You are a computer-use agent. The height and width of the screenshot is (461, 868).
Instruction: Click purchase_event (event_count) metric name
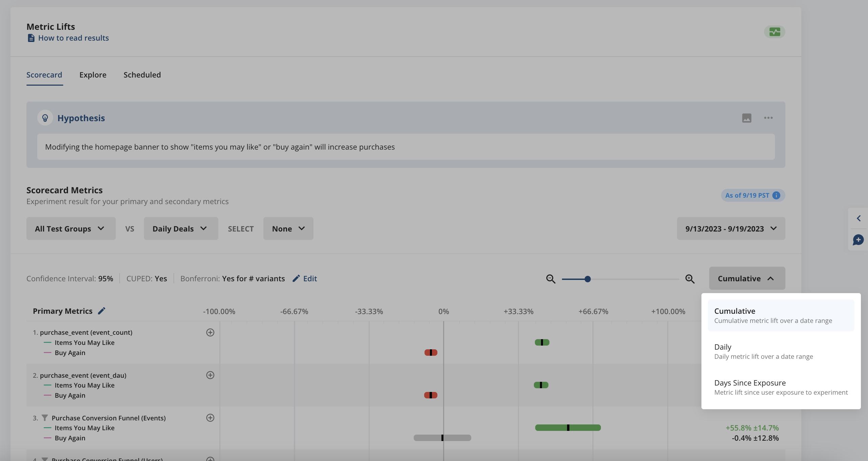[86, 332]
